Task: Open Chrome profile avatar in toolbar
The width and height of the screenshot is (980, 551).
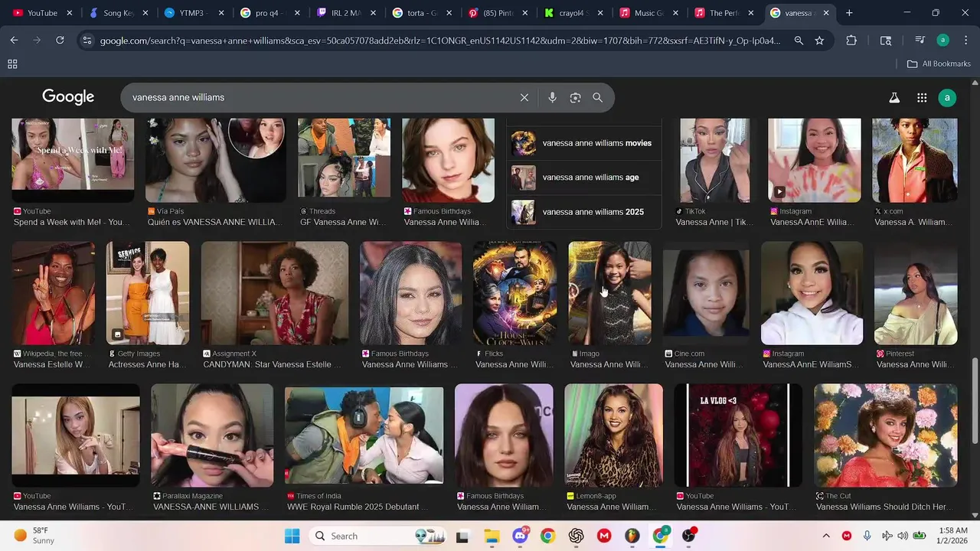Action: click(x=942, y=41)
